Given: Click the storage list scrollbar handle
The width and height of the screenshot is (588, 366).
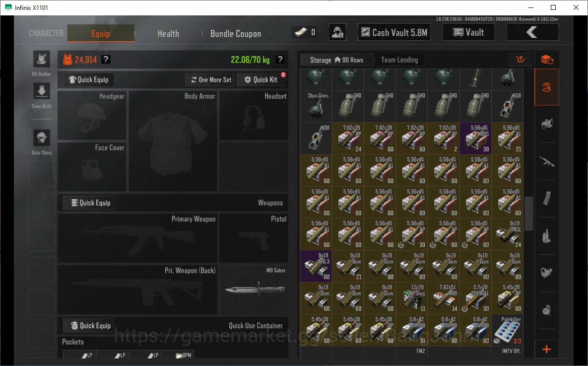Looking at the screenshot, I should (x=529, y=214).
